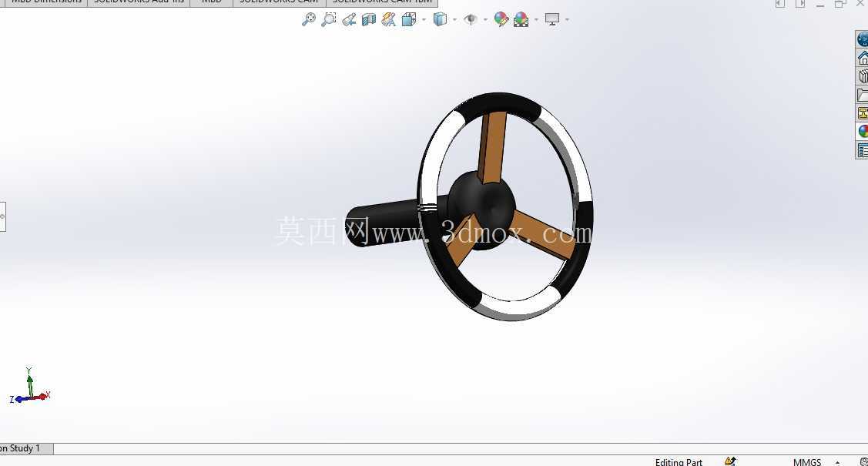Click the Previous View icon

point(349,20)
